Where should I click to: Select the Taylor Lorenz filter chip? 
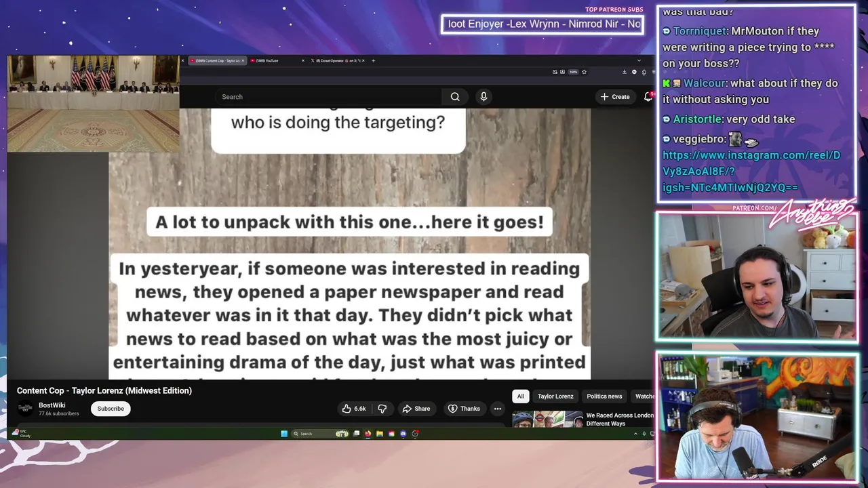[555, 396]
